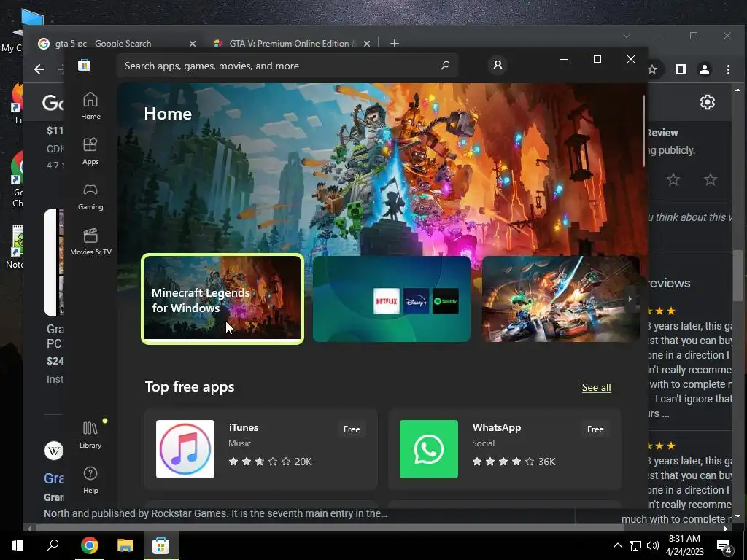Viewport: 747px width, 560px height.
Task: Click the left rating star in Chrome review panel
Action: coord(673,179)
